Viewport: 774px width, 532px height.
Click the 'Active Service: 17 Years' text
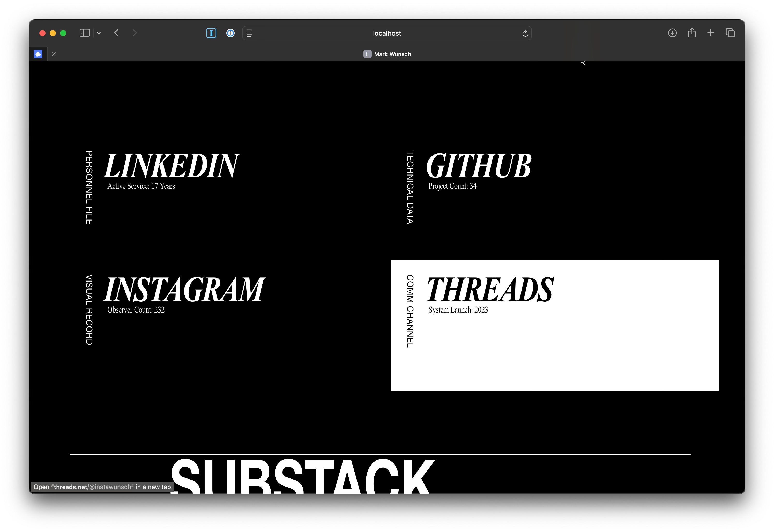141,186
